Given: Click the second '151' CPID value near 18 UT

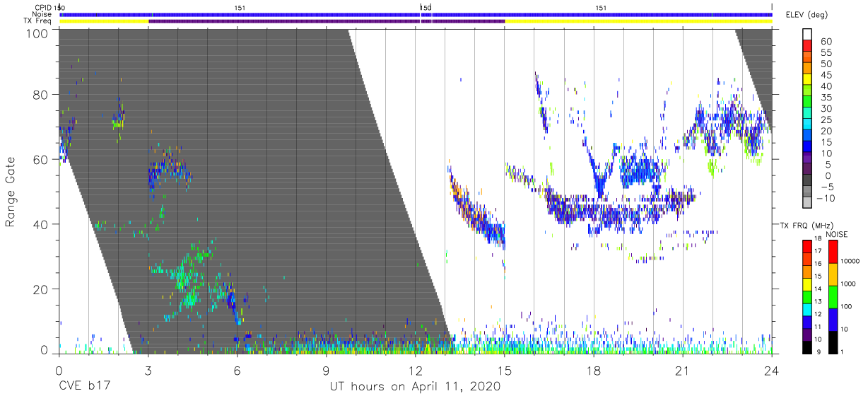Looking at the screenshot, I should point(601,7).
